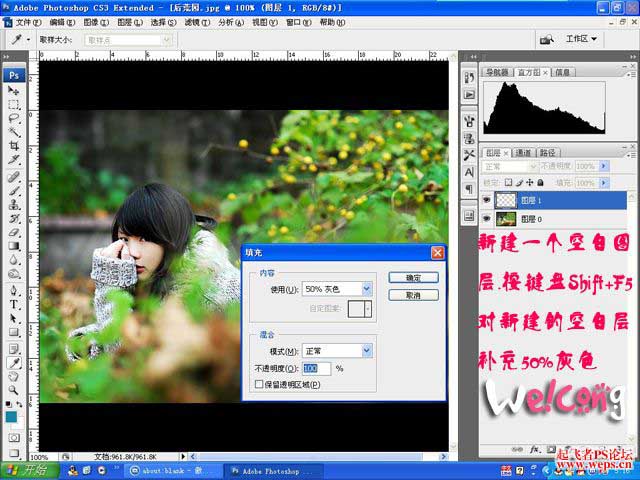Image resolution: width=640 pixels, height=480 pixels.
Task: Select the Eraser tool
Action: click(x=13, y=232)
